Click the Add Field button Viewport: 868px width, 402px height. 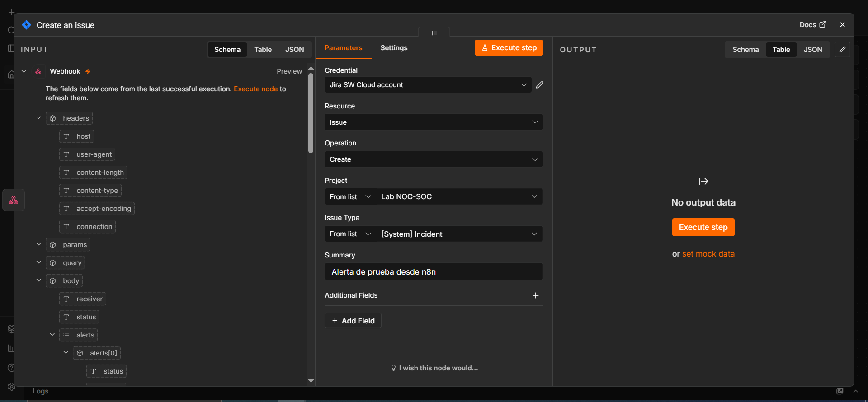tap(353, 321)
